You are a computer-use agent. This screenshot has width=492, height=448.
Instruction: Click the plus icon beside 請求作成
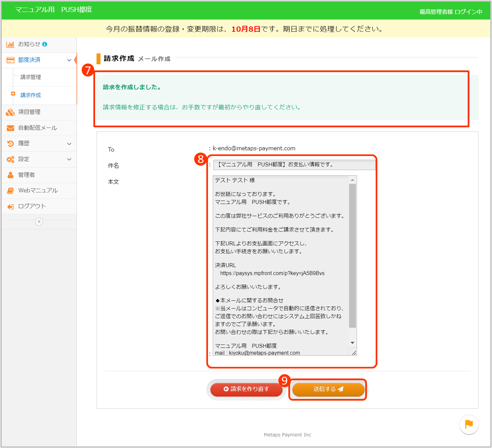pos(13,94)
